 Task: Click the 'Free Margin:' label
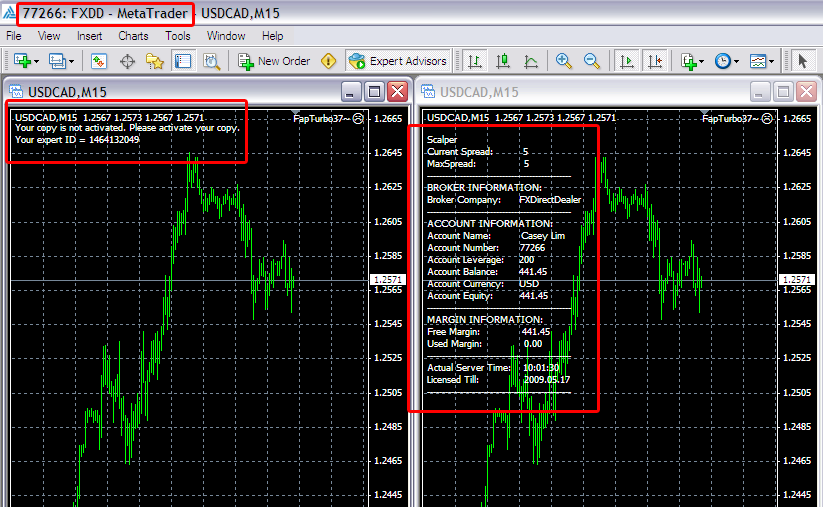coord(453,332)
